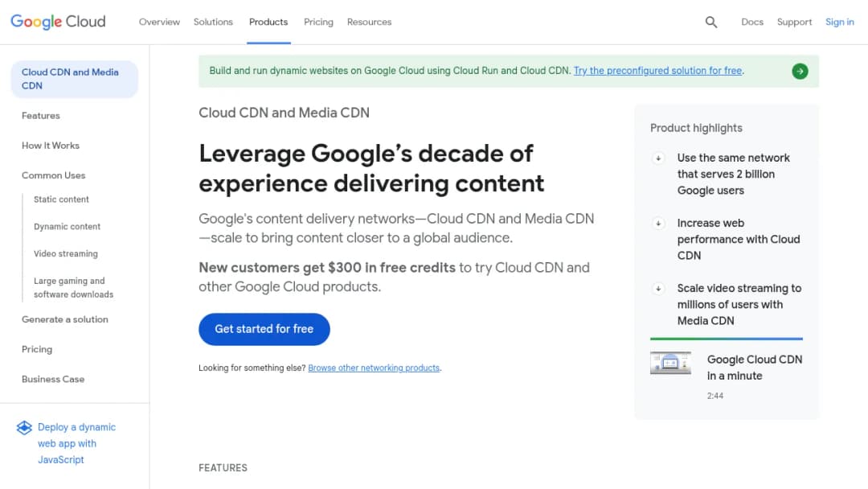Go to Business Case section
The height and width of the screenshot is (489, 868).
[x=53, y=380]
